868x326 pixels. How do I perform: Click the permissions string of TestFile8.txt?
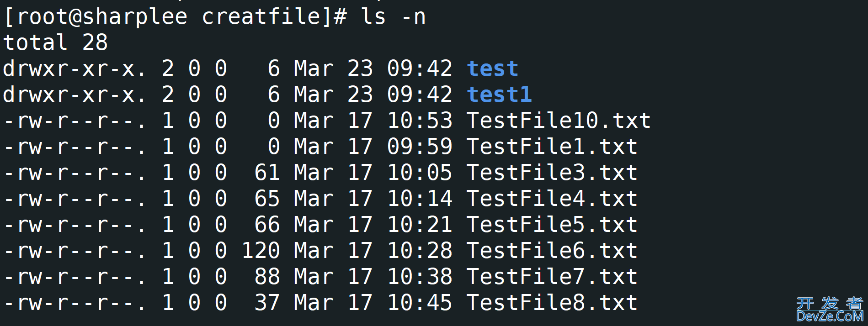pyautogui.click(x=74, y=303)
